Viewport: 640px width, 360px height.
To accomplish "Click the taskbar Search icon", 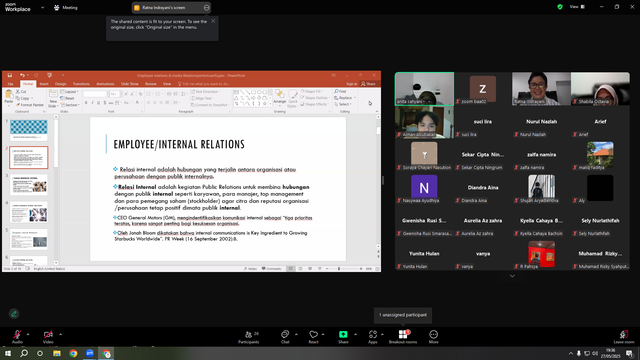I will 24,353.
